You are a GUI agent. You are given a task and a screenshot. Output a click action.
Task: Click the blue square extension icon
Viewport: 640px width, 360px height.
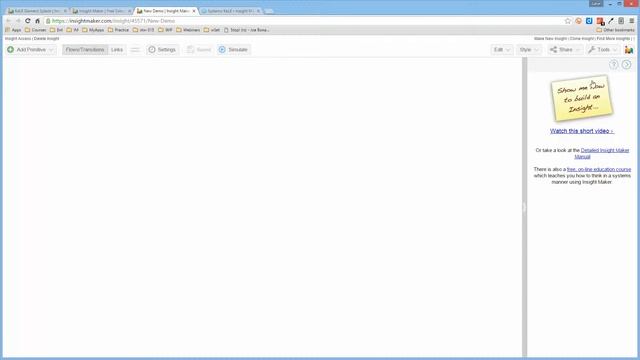589,21
